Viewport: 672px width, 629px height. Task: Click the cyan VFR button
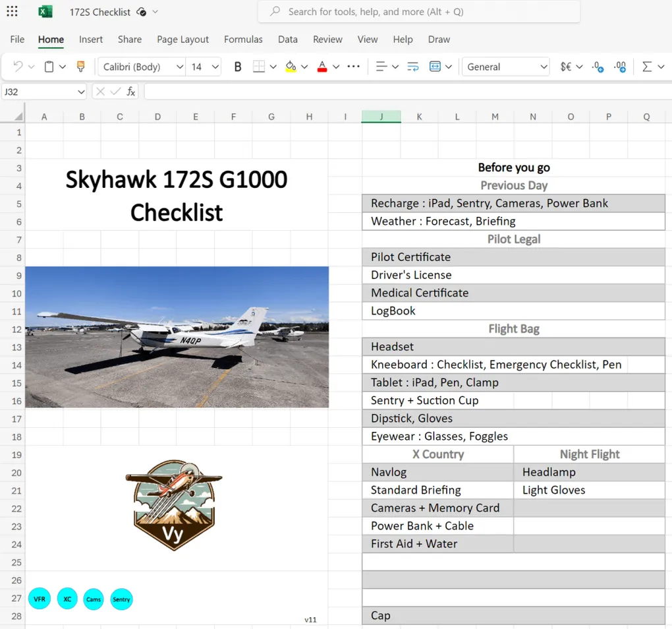(40, 599)
